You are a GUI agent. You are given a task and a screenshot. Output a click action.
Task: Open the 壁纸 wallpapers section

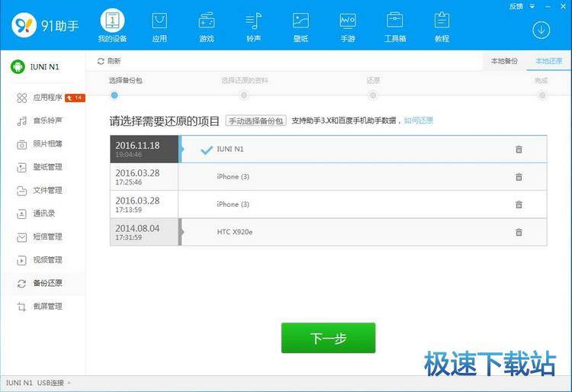300,27
